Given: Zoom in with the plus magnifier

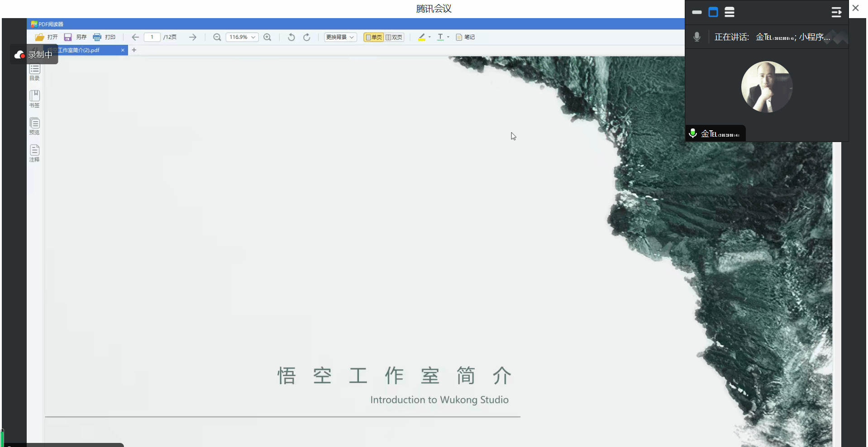Looking at the screenshot, I should tap(267, 37).
